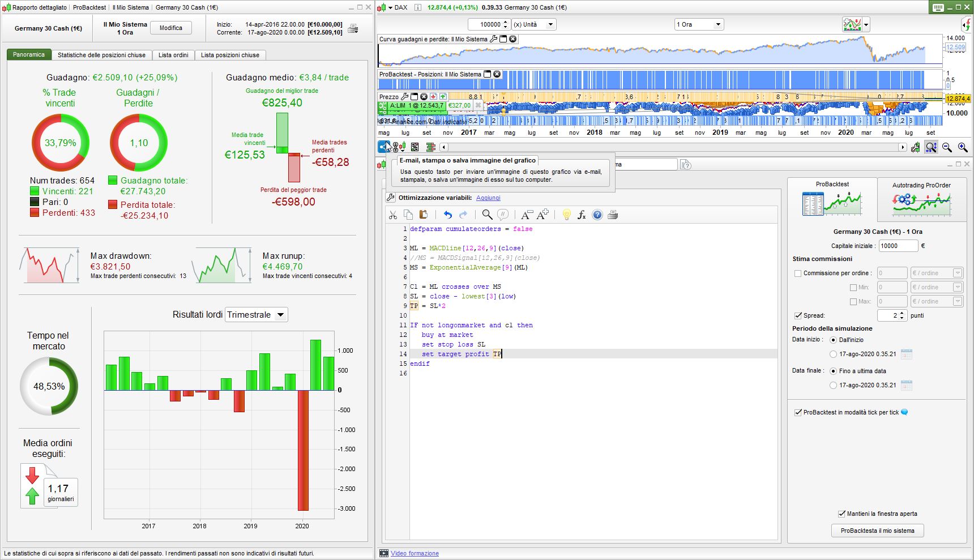974x560 pixels.
Task: Click the cut scissors icon in editor
Action: pyautogui.click(x=393, y=215)
